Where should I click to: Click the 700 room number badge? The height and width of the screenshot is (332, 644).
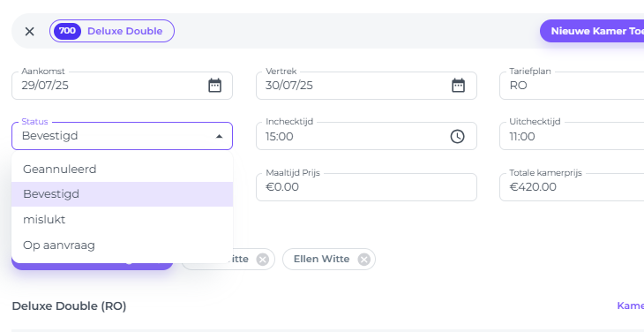pos(67,31)
